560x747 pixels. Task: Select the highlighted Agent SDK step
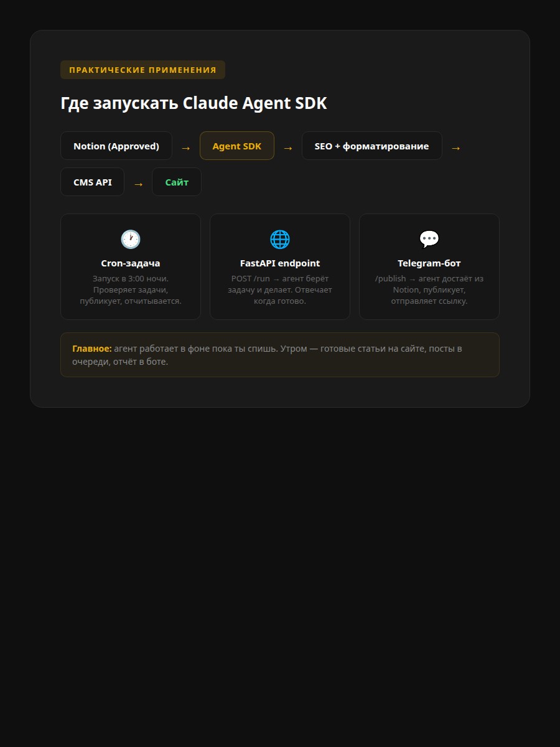pyautogui.click(x=237, y=146)
